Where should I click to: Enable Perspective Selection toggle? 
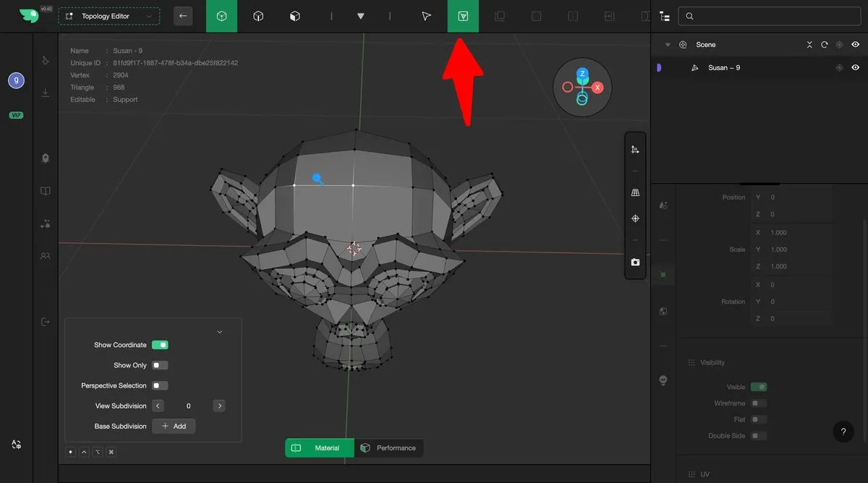tap(160, 385)
